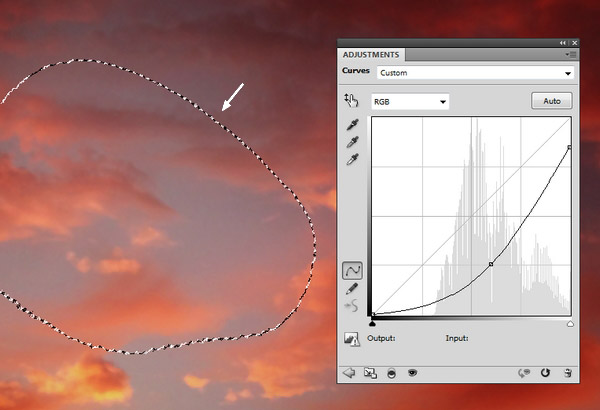Screen dimensions: 600x410
Task: Delete this adjustment layer using trash icon
Action: (567, 373)
